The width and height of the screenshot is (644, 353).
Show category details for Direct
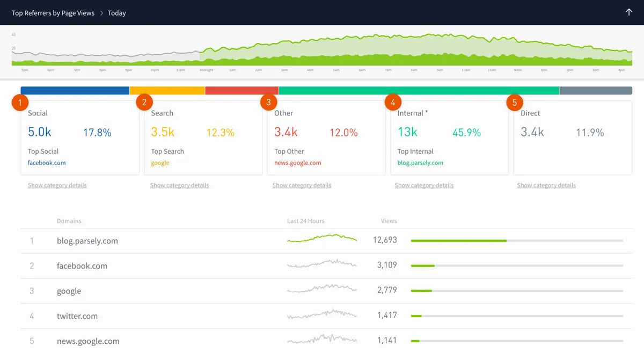(x=546, y=185)
